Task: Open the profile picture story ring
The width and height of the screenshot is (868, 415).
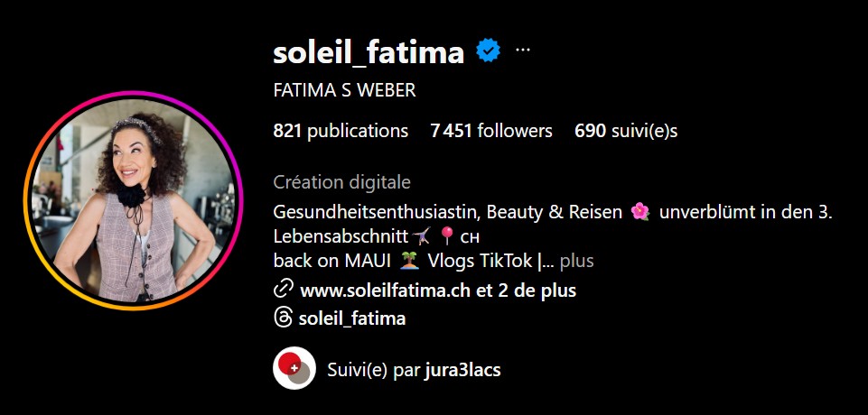Action: coord(134,201)
